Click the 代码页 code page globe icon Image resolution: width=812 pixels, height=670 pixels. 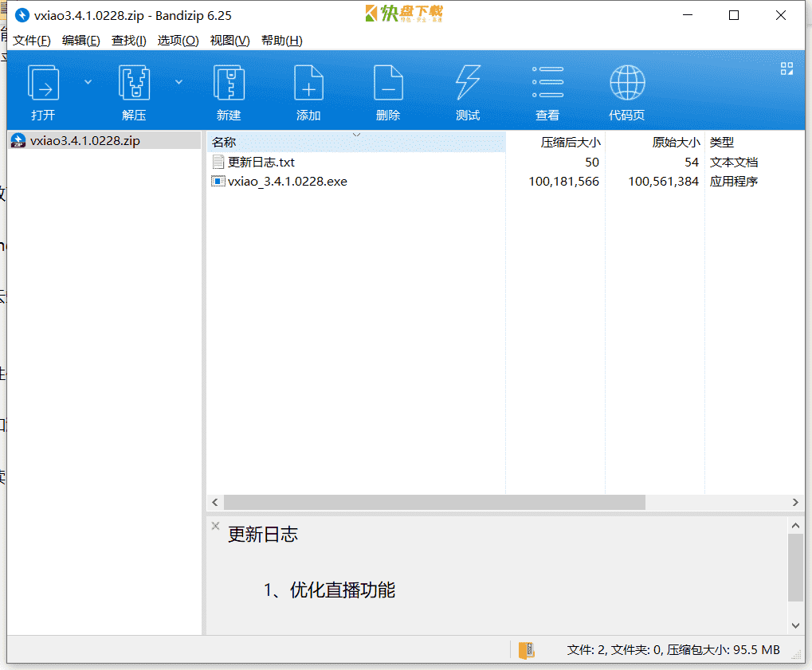tap(627, 82)
